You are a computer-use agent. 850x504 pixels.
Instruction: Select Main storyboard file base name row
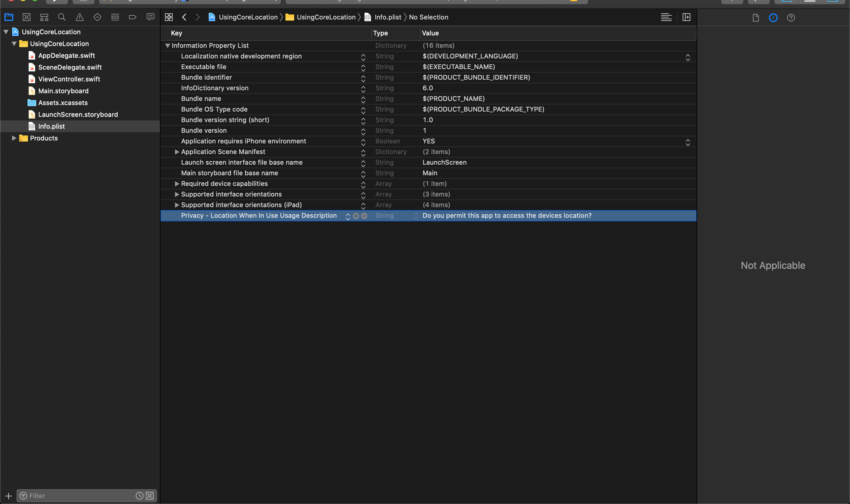point(428,173)
